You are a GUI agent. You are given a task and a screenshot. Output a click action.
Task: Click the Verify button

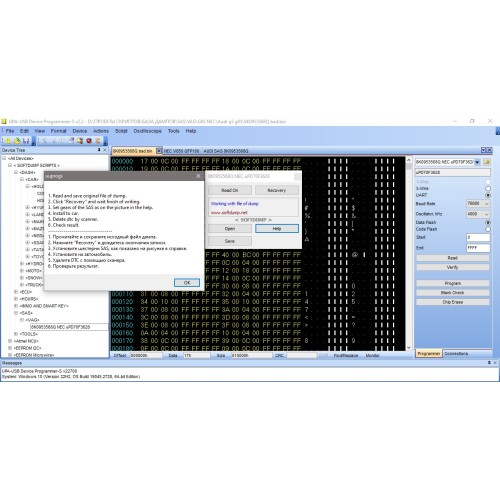pyautogui.click(x=453, y=267)
